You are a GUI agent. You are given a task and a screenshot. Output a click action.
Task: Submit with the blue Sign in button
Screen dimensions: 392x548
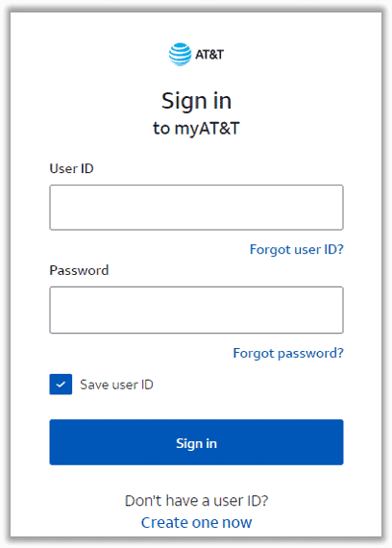point(196,442)
